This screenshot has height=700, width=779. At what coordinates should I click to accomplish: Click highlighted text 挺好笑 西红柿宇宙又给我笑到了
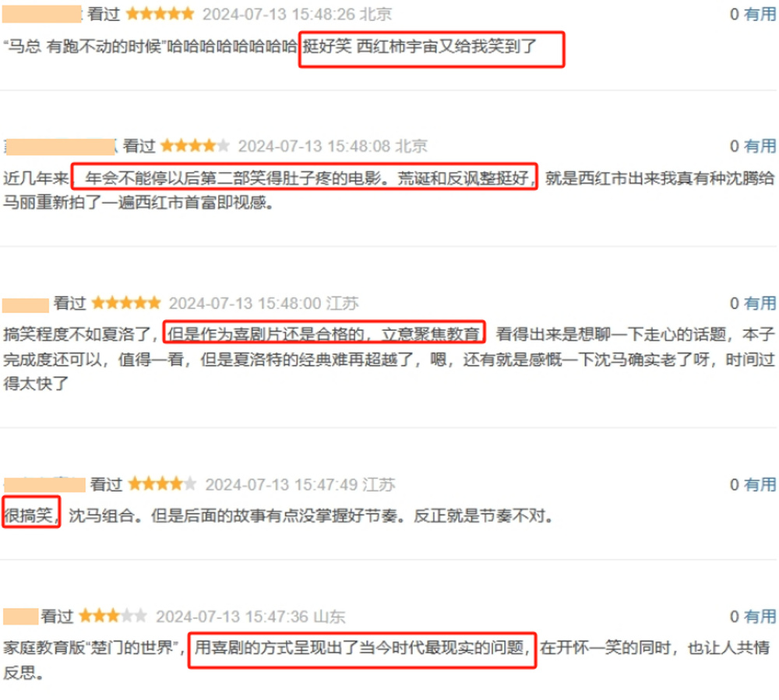coord(420,47)
